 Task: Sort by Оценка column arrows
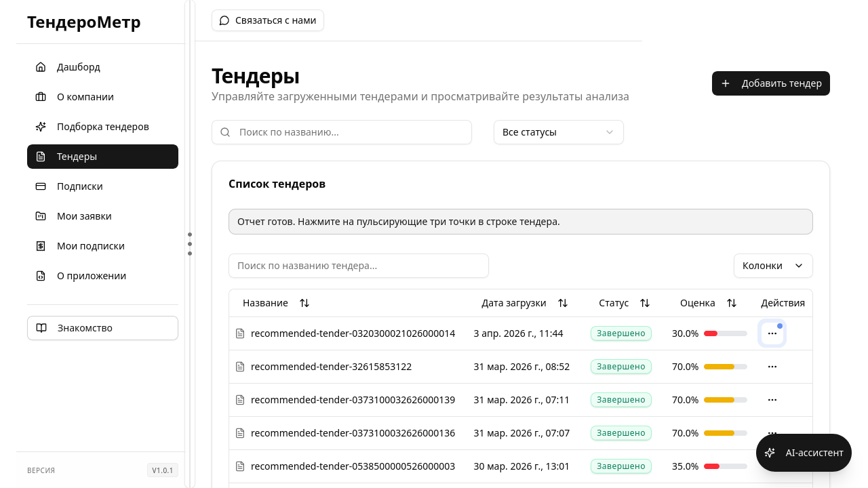732,303
